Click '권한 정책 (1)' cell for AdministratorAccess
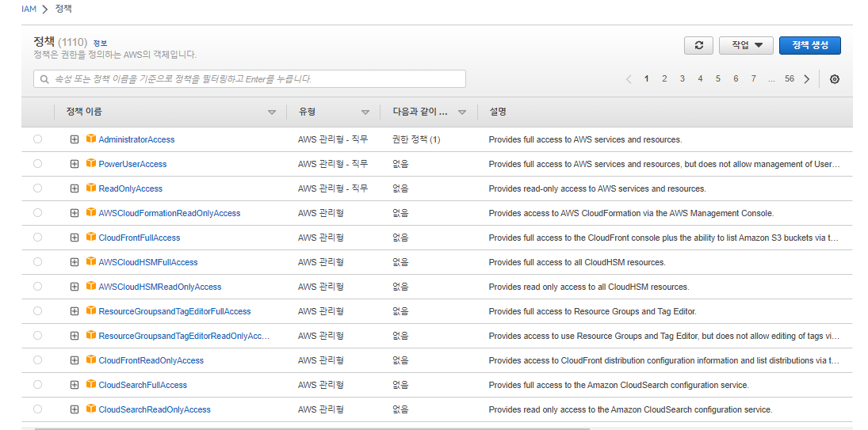The image size is (868, 430). click(415, 140)
